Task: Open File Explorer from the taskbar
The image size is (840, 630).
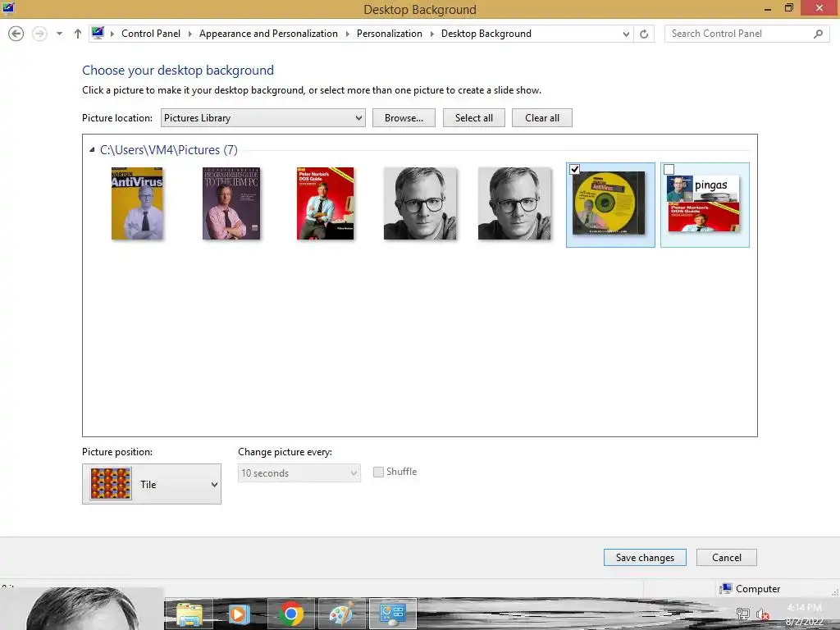Action: click(x=189, y=614)
